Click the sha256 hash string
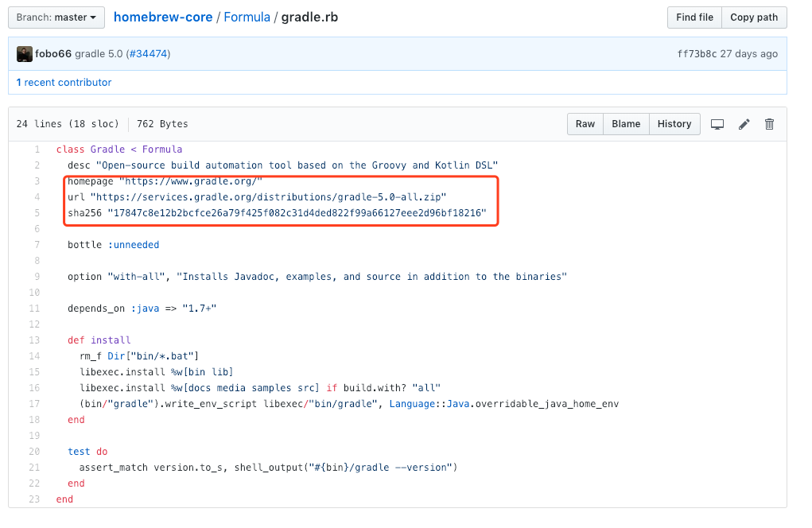Screen dimensions: 812x528 (x=297, y=213)
